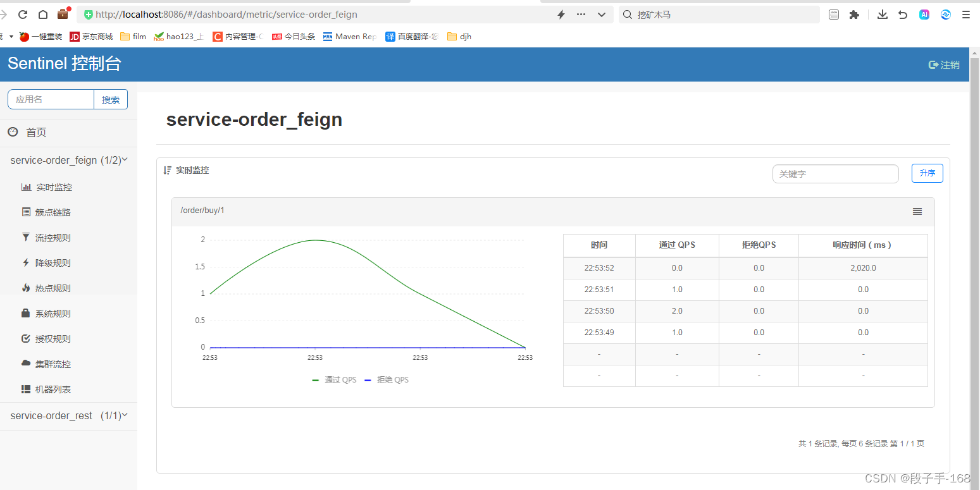Click the blue circular browser extension icon

click(x=946, y=15)
